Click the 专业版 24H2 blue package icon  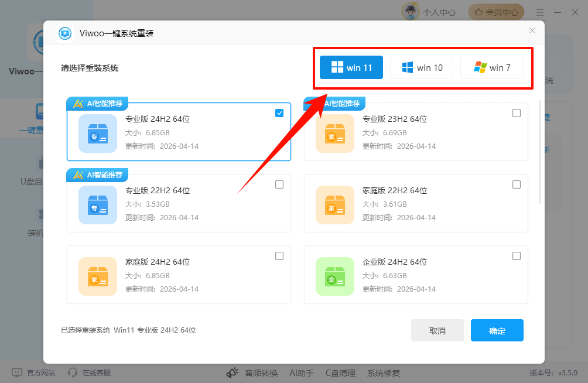98,134
